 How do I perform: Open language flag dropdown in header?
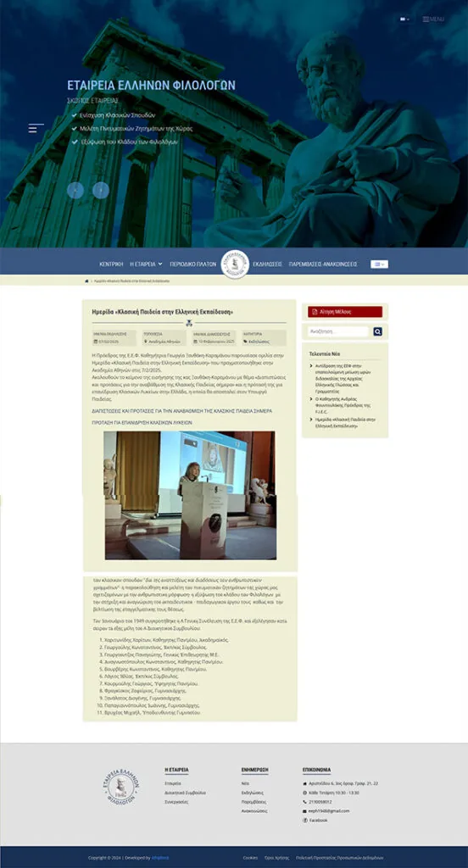point(405,19)
